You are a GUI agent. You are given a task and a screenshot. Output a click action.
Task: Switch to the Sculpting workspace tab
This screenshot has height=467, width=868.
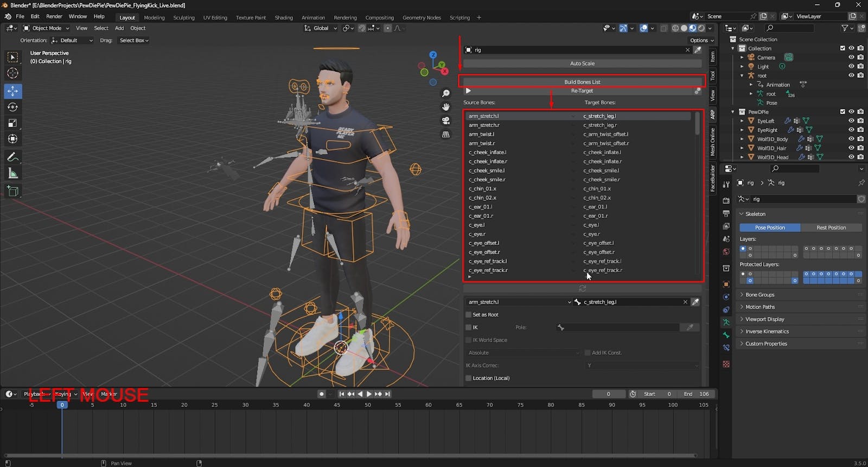tap(183, 17)
